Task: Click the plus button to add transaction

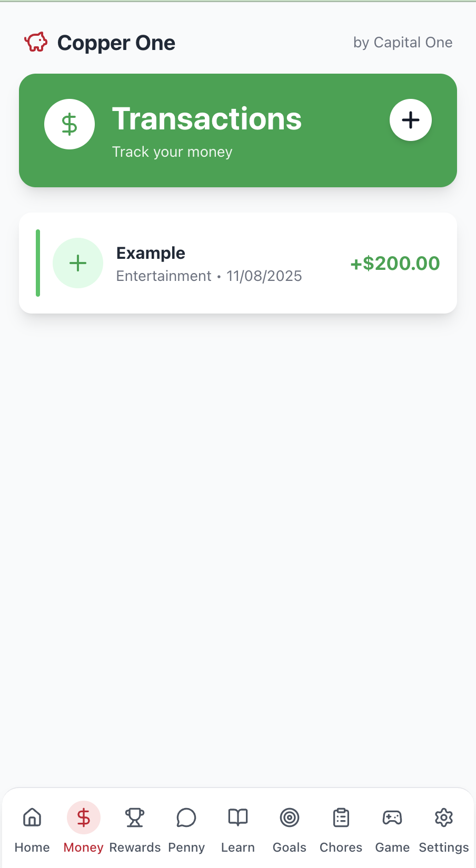Action: pos(410,120)
